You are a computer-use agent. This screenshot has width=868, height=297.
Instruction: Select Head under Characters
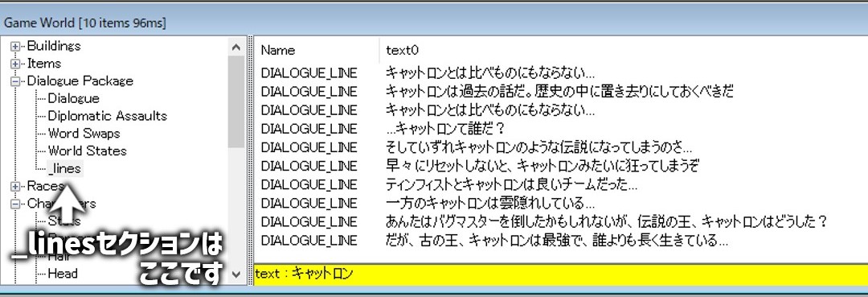(x=63, y=273)
